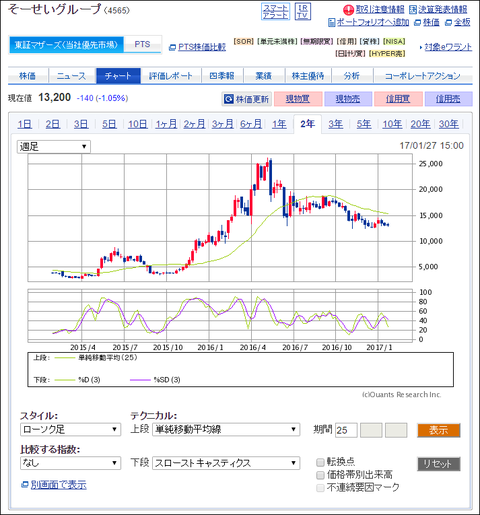Select the 3日 chart period
480x515 pixels.
[x=81, y=124]
